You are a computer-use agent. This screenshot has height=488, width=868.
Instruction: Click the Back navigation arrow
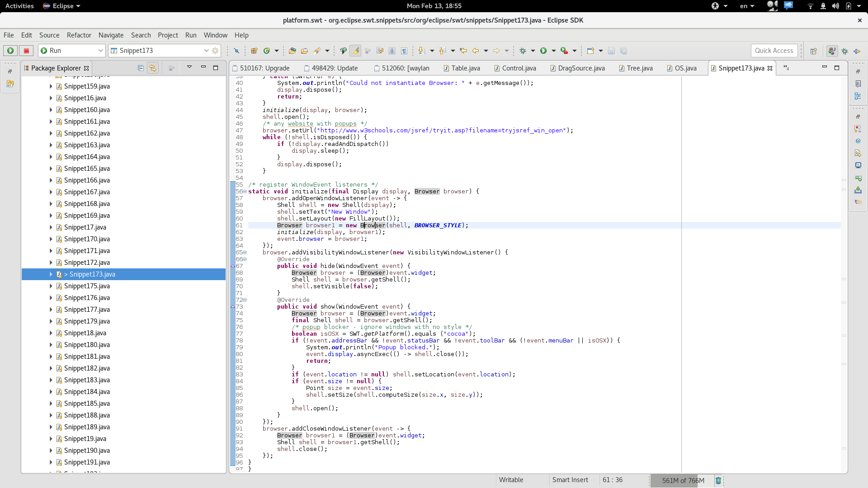click(x=476, y=51)
